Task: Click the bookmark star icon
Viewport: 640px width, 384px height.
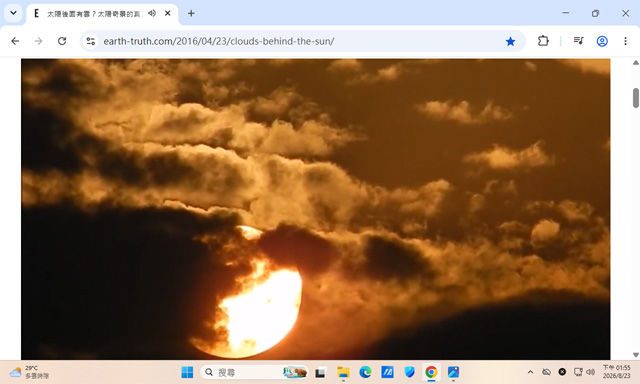Action: pos(510,41)
